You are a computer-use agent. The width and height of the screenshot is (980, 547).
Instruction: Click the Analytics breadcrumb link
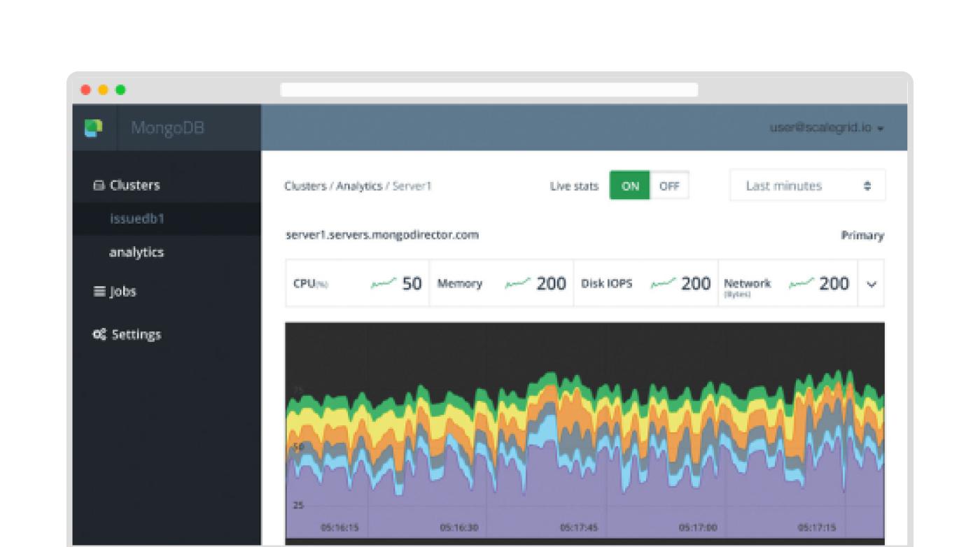359,186
